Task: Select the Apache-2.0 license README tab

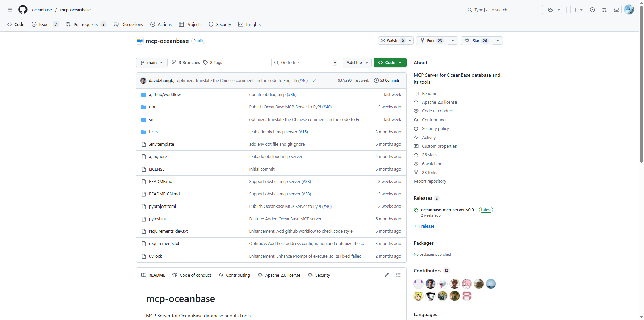Action: 279,275
